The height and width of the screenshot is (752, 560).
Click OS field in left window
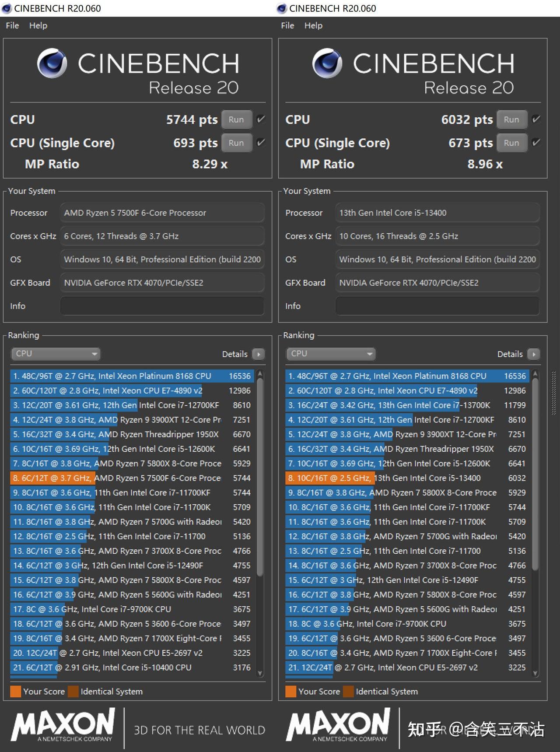pyautogui.click(x=162, y=260)
